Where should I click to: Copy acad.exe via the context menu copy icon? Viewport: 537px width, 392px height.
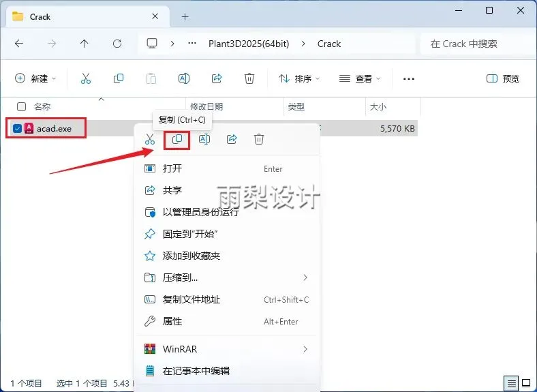point(177,139)
